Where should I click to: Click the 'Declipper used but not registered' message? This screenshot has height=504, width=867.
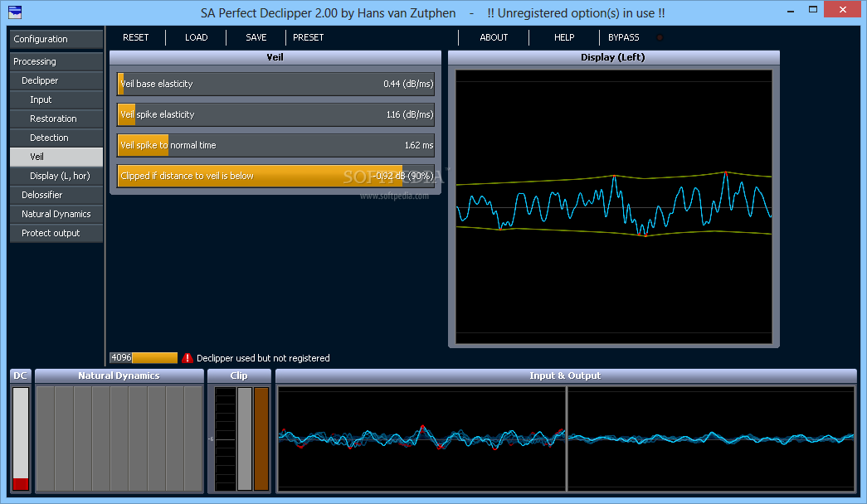263,358
